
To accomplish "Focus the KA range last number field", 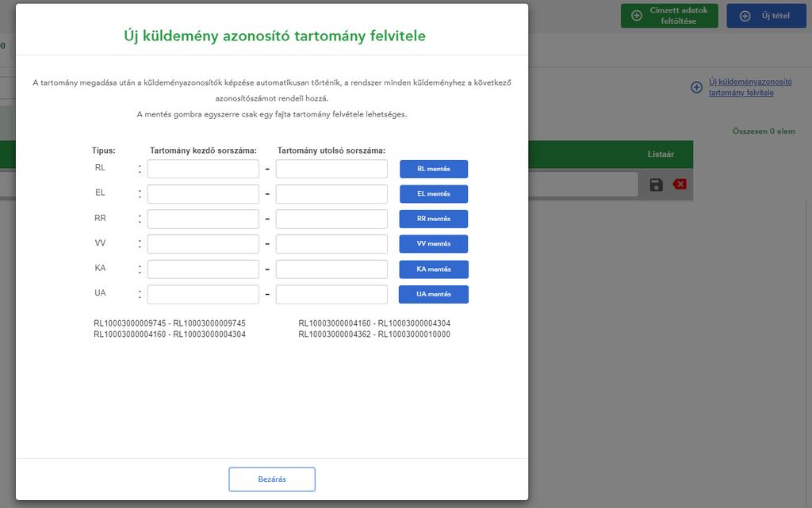I will point(331,269).
